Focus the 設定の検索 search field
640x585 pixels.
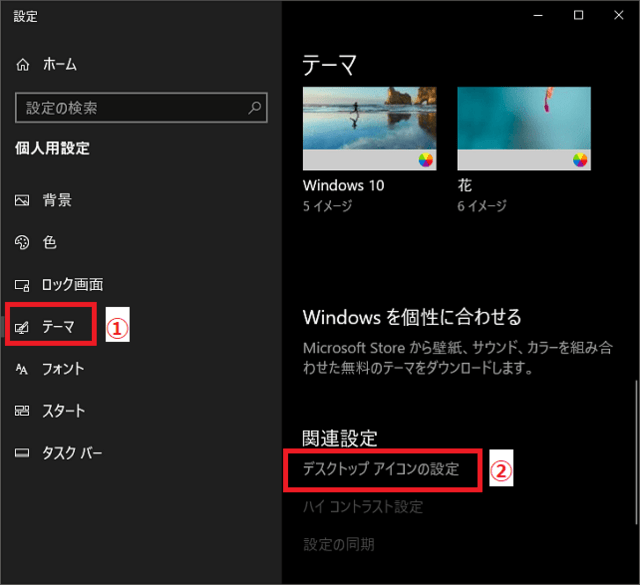[x=130, y=107]
